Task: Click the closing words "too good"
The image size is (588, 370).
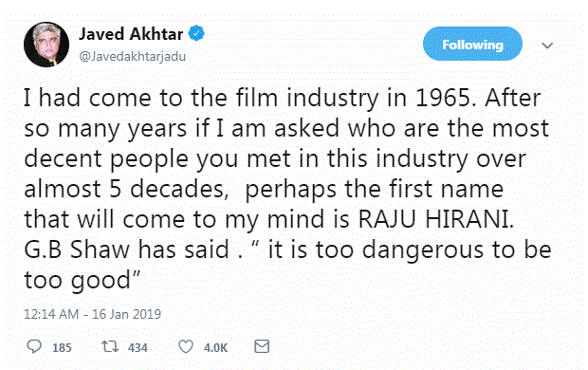Action: coord(77,281)
